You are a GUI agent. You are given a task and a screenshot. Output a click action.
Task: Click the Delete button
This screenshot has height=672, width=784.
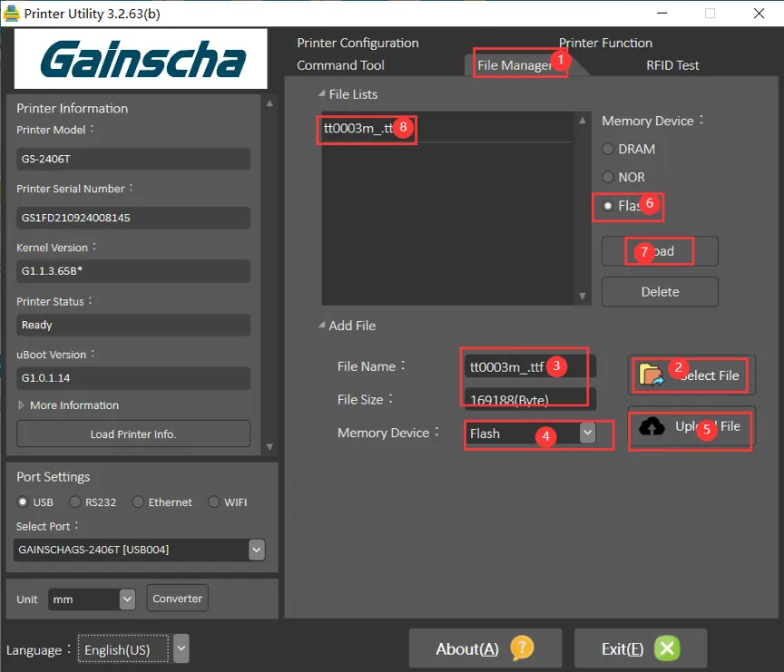point(660,292)
